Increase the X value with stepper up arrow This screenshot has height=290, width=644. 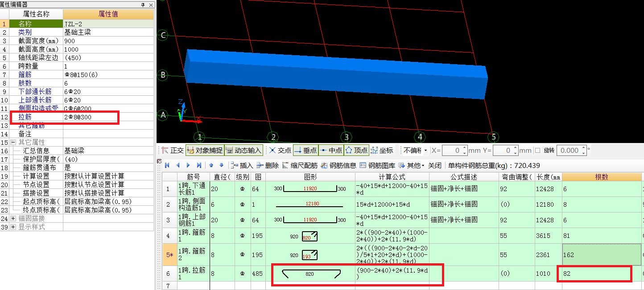(x=465, y=148)
